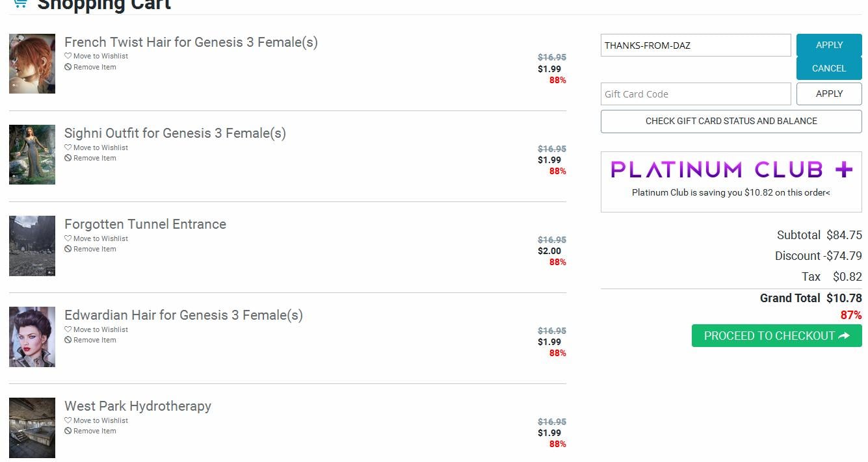Click heart icon for West Park Hydrotherapy
This screenshot has height=462, width=868.
[x=68, y=420]
